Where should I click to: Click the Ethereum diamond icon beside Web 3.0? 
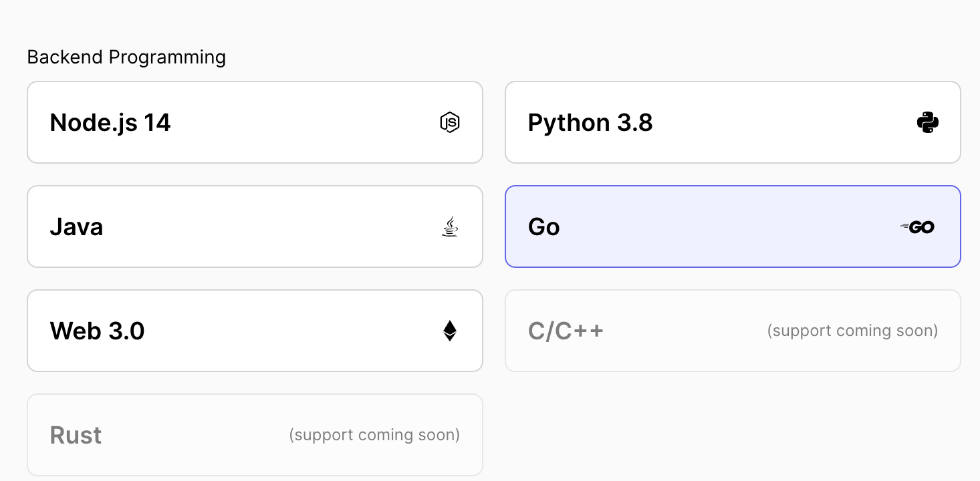coord(450,331)
